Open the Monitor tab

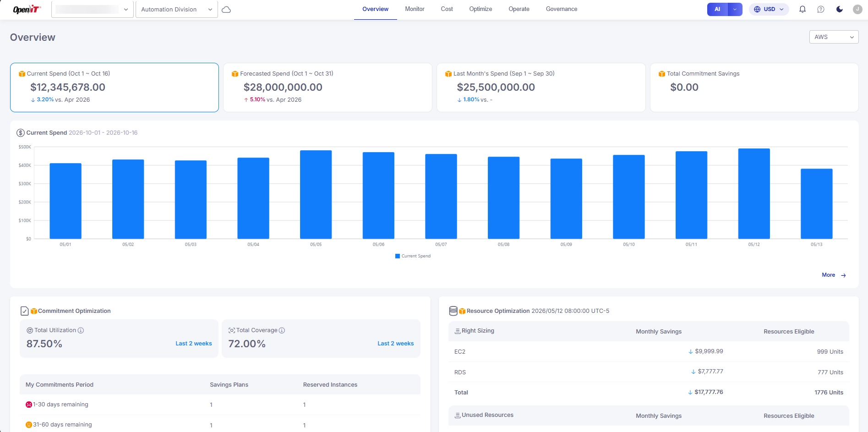(x=415, y=9)
